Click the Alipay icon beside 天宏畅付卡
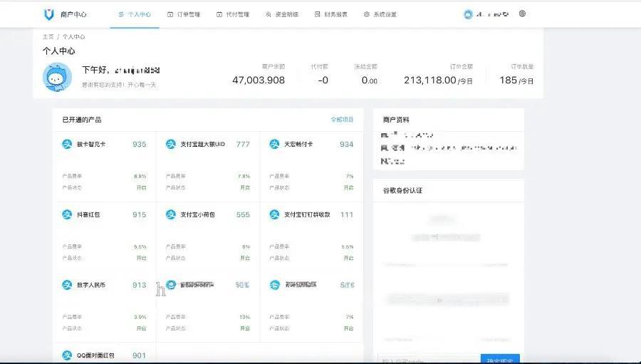Screen dimensions: 641x364 point(274,144)
